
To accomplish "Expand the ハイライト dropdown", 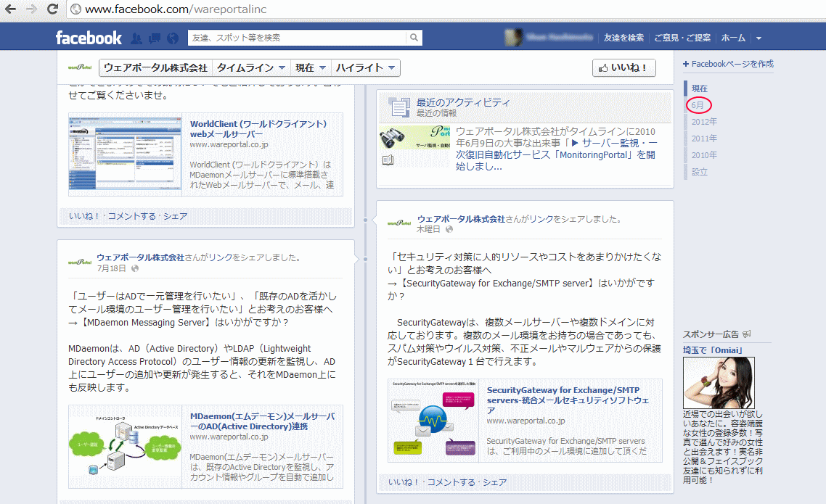I will click(x=366, y=68).
